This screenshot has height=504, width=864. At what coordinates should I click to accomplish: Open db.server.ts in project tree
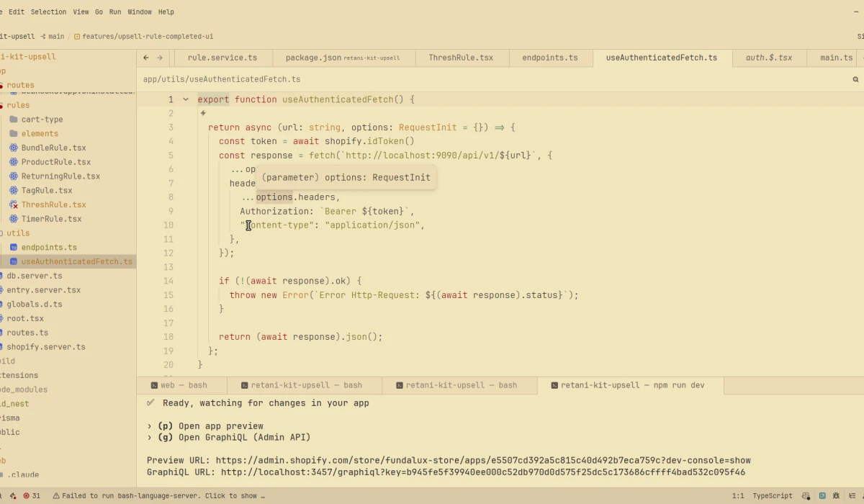point(35,276)
